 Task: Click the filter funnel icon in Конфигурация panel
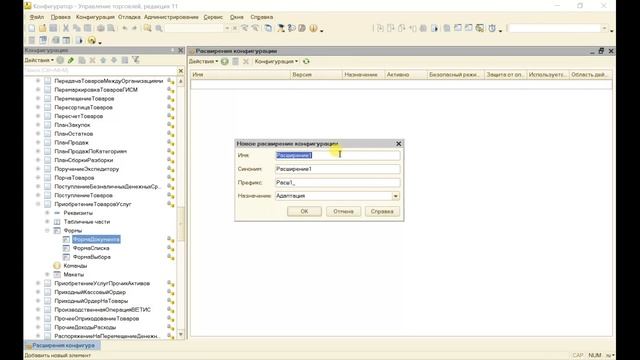point(136,60)
